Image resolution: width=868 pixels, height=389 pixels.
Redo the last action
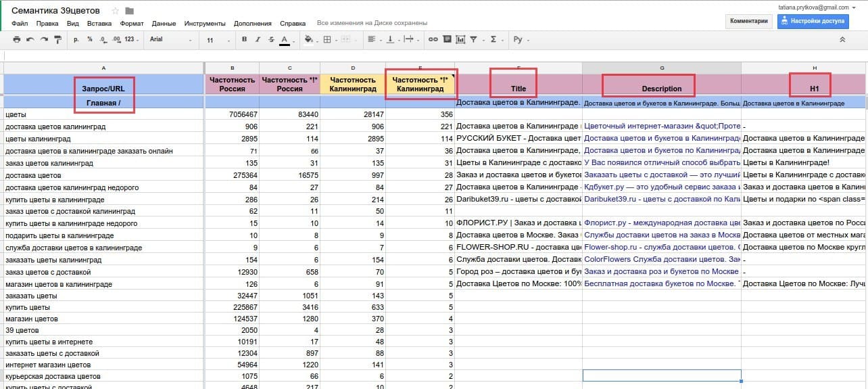[43, 40]
